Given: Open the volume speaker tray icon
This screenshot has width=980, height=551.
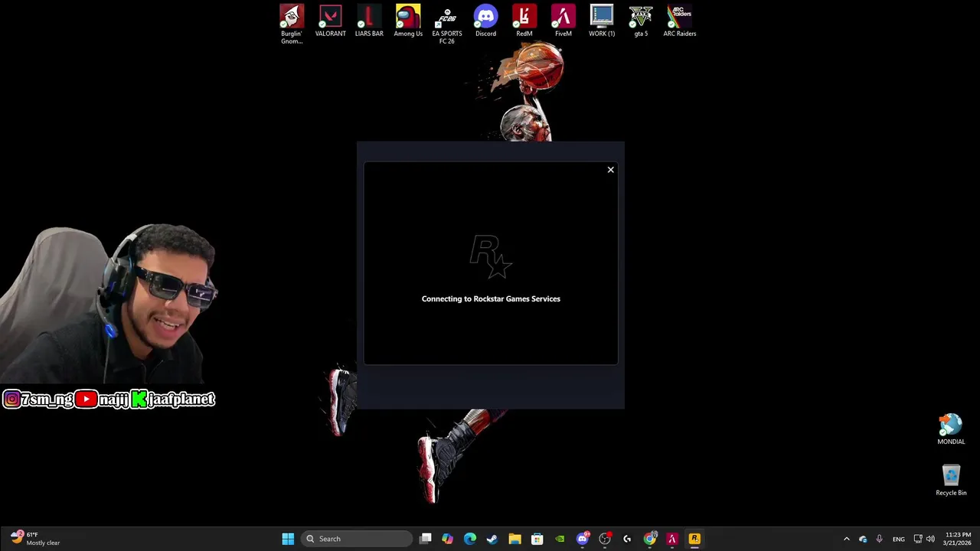Looking at the screenshot, I should [x=931, y=539].
